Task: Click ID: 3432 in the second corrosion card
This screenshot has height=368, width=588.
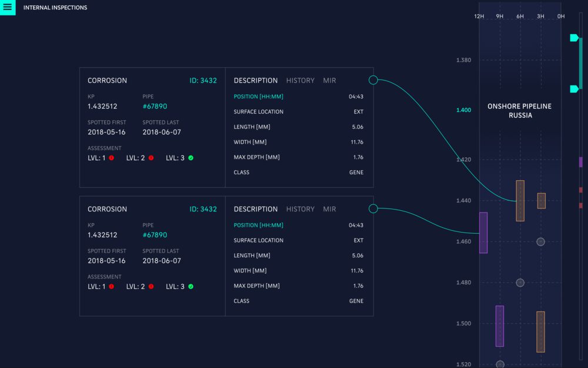Action: click(x=203, y=209)
